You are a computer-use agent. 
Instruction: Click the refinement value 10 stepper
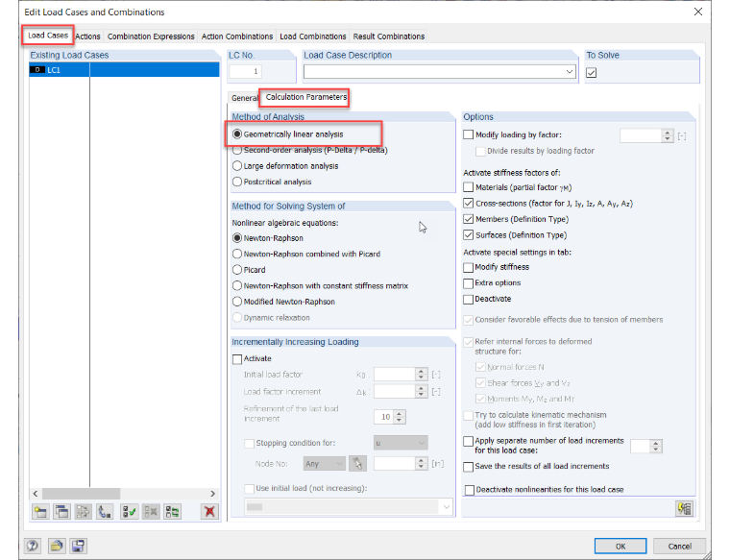(x=399, y=417)
